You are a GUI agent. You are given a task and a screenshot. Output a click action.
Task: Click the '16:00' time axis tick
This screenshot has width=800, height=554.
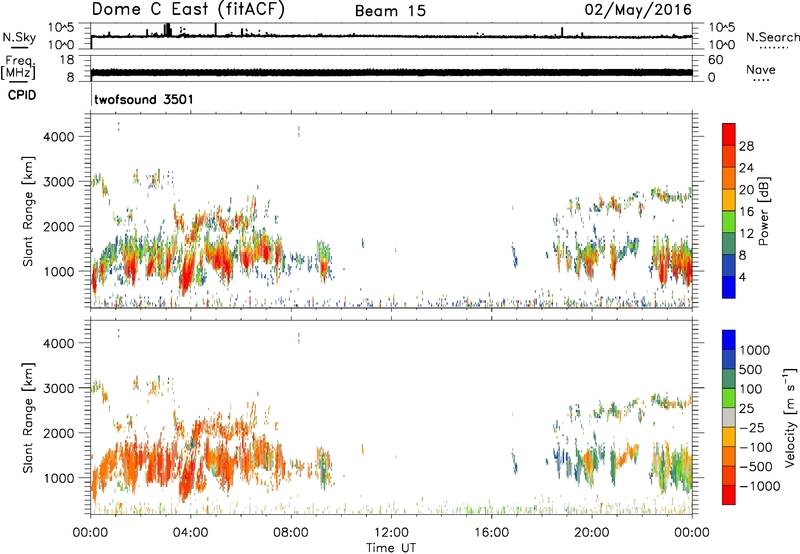pos(491,533)
